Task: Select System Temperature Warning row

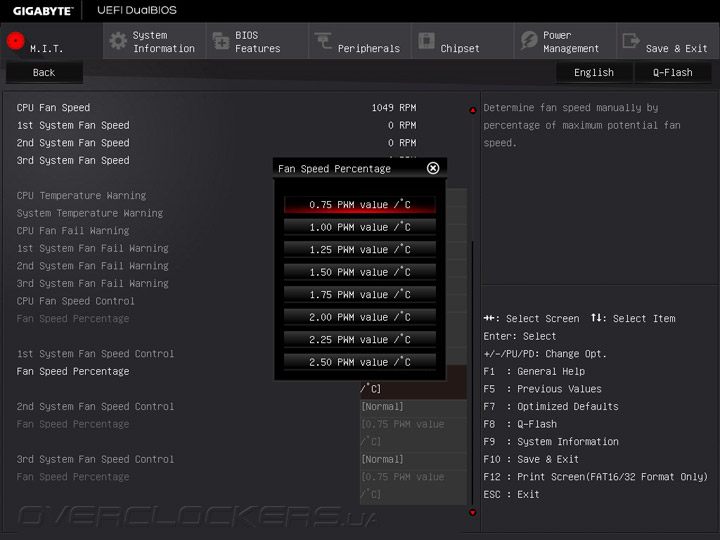Action: click(90, 213)
